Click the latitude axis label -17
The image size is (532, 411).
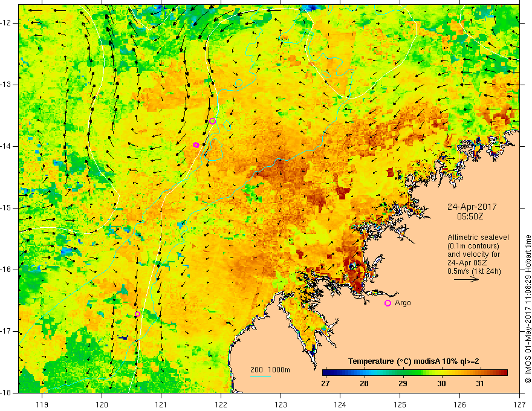coord(7,331)
